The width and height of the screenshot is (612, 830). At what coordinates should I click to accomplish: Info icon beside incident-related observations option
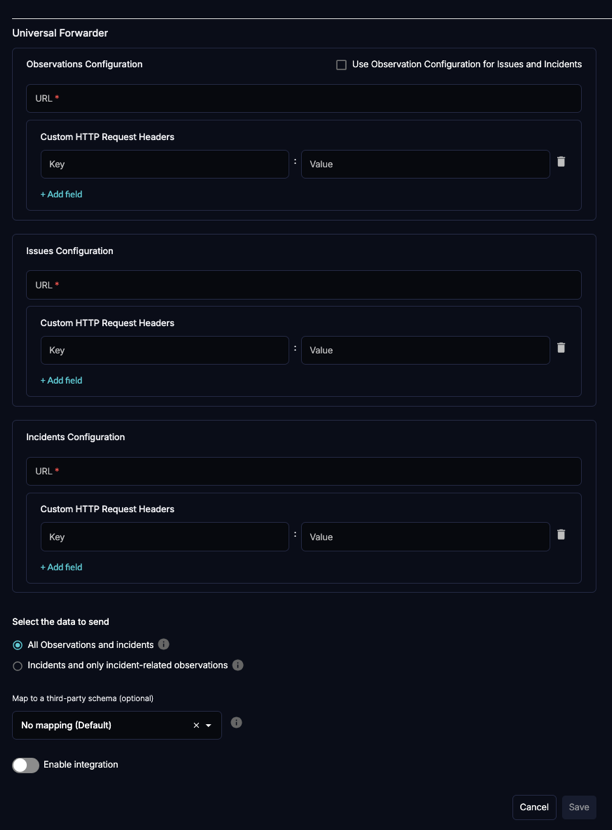(x=238, y=665)
